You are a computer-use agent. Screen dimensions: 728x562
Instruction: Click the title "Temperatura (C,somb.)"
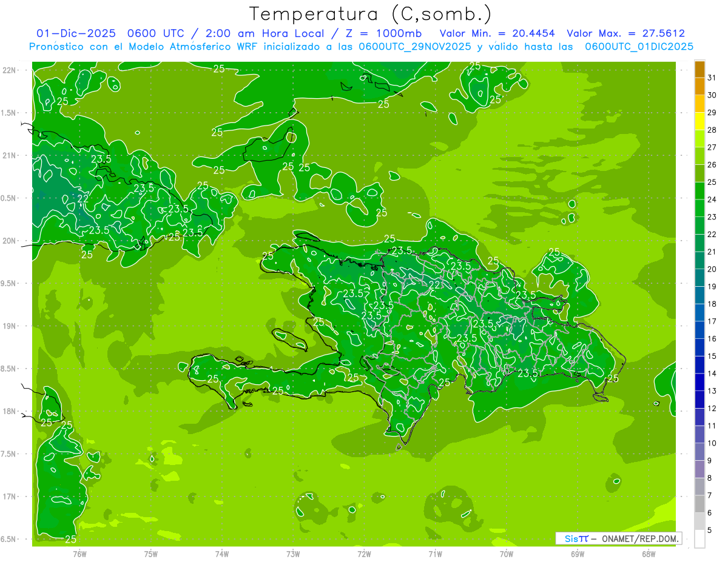point(371,14)
